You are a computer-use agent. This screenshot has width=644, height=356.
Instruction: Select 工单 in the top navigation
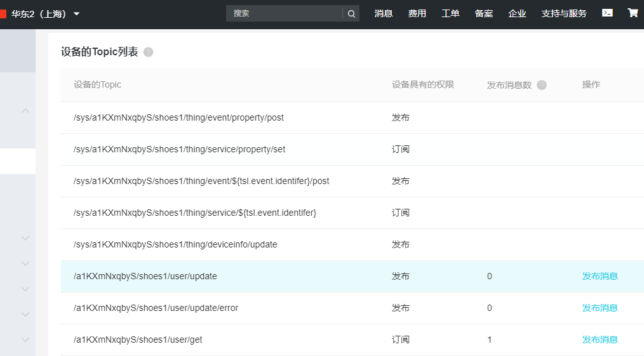point(450,13)
